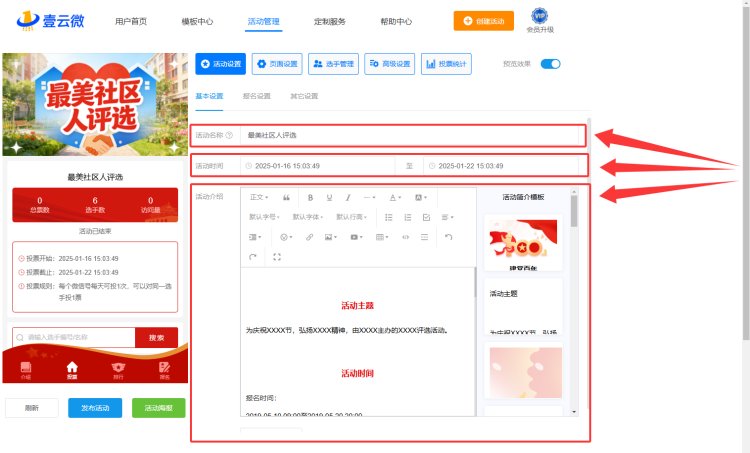Image resolution: width=750 pixels, height=453 pixels.
Task: Apply underline formatting in editor
Action: (329, 198)
